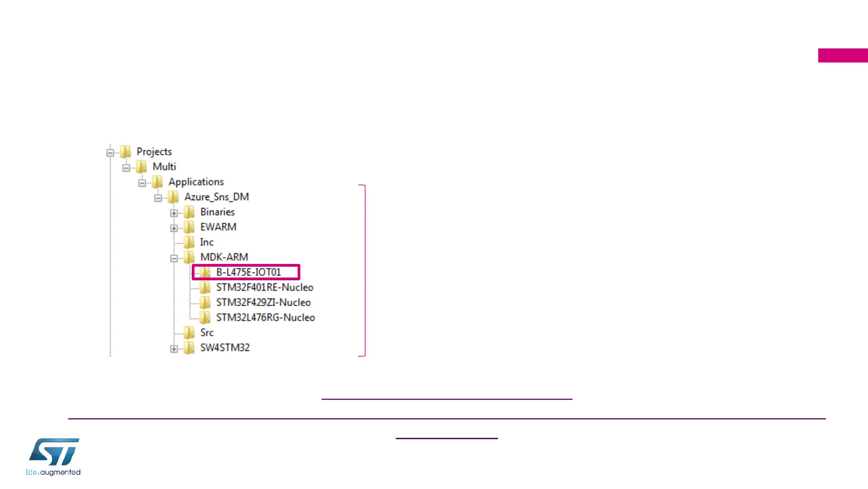Click the MDK-ARM folder icon
The width and height of the screenshot is (868, 489).
189,257
